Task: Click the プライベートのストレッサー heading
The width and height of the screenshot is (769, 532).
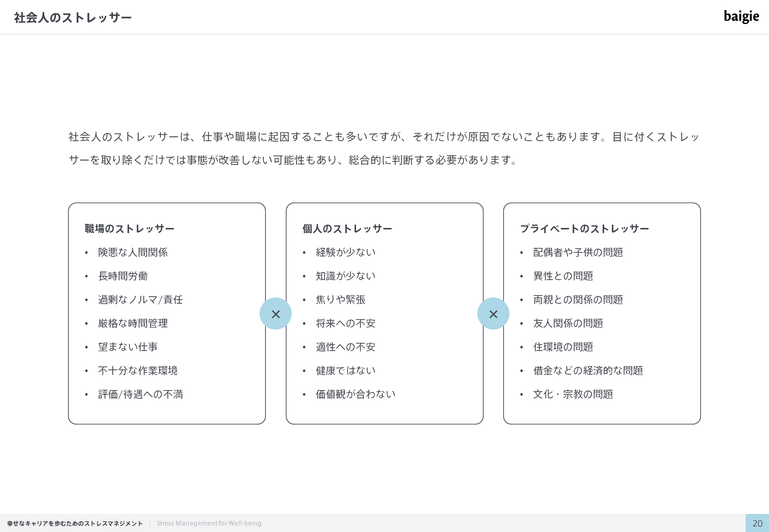Action: [x=584, y=229]
